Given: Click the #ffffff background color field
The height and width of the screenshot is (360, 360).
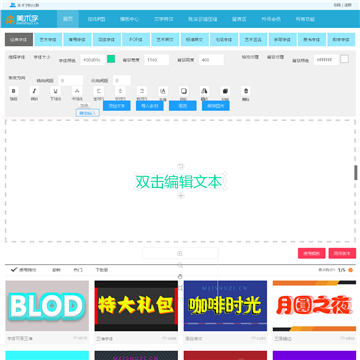Looking at the screenshot, I should tap(326, 60).
